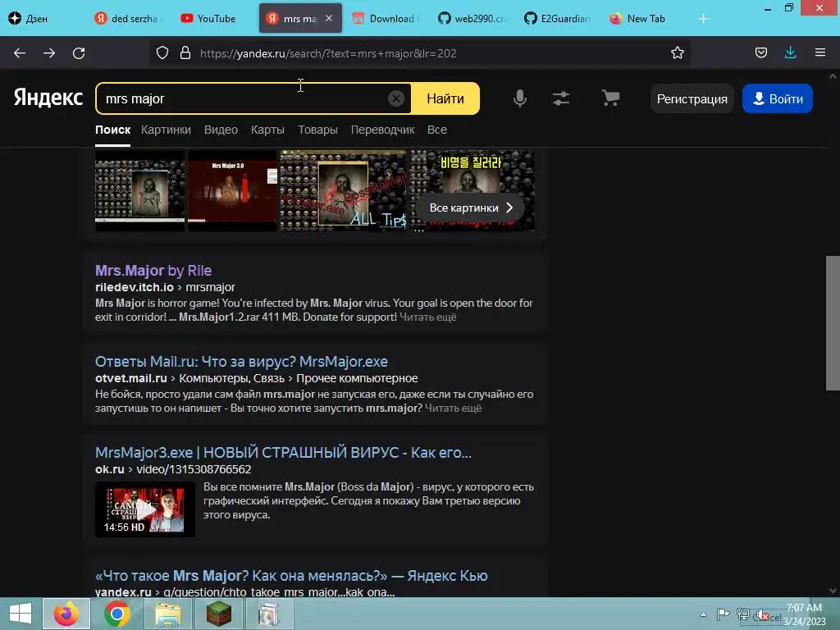
Task: Open Minecraft block icon in taskbar
Action: pos(218,614)
